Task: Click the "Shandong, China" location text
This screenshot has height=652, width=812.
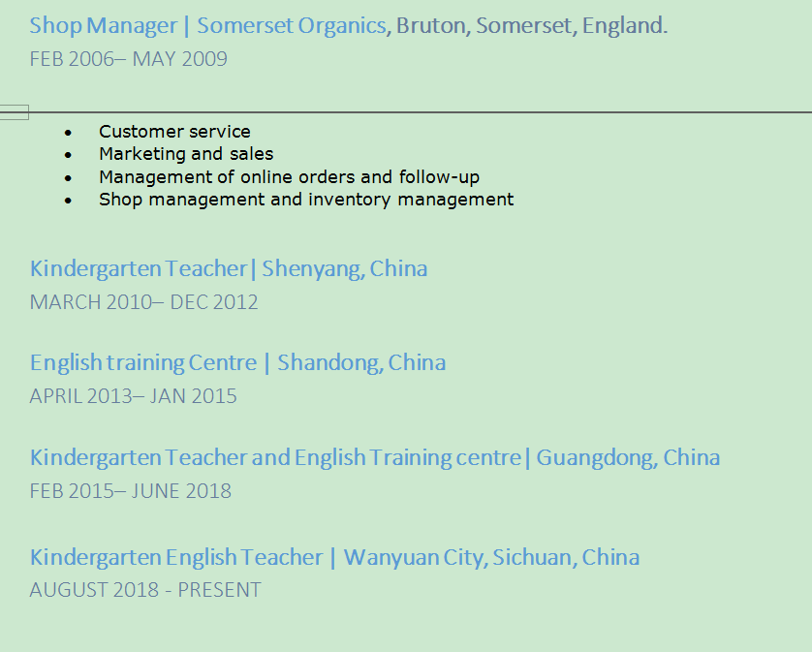Action: point(361,363)
